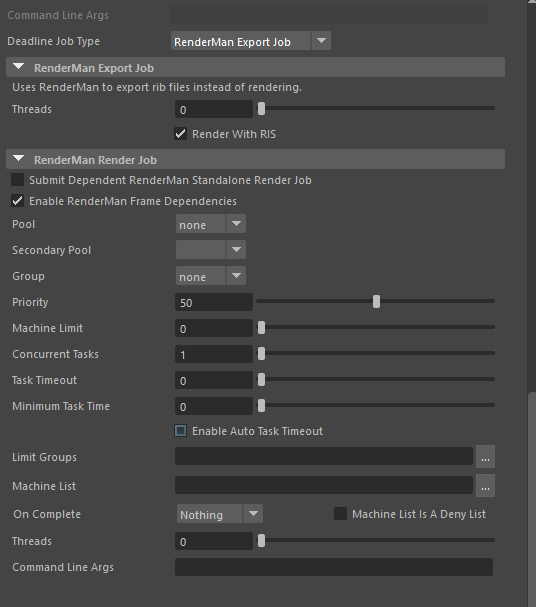
Task: Click the Secondary Pool label
Action: coord(51,250)
